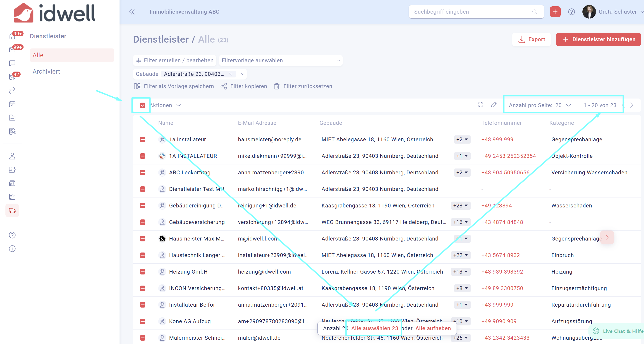Select the Archiviert menu item
This screenshot has width=644, height=344.
click(46, 72)
